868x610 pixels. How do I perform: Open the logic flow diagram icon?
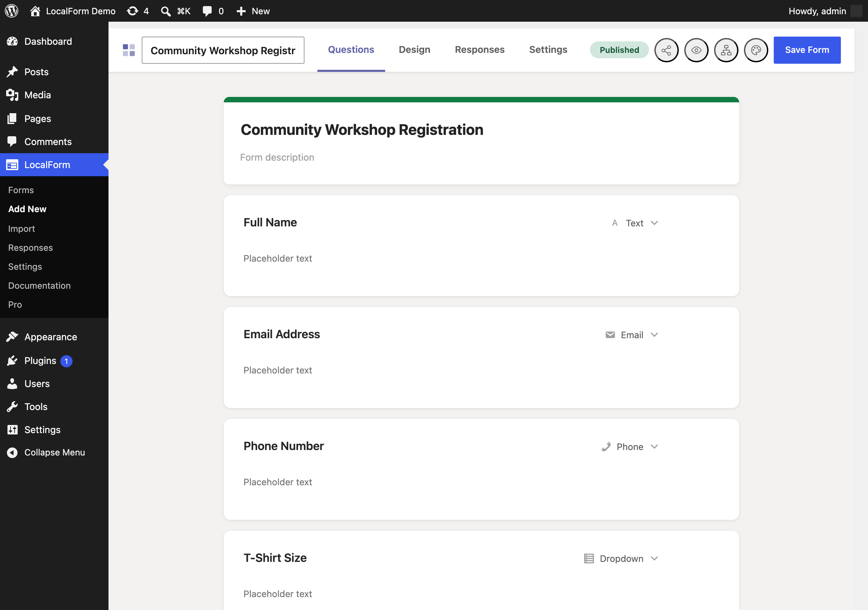click(x=726, y=50)
